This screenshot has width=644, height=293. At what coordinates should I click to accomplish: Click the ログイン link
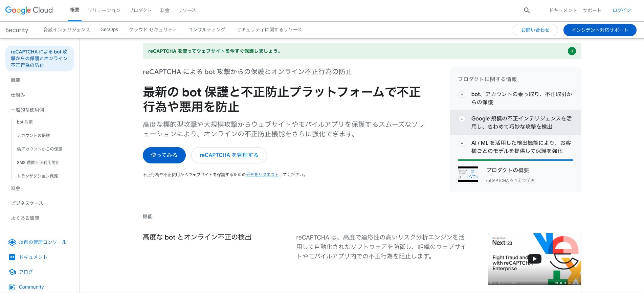point(622,10)
